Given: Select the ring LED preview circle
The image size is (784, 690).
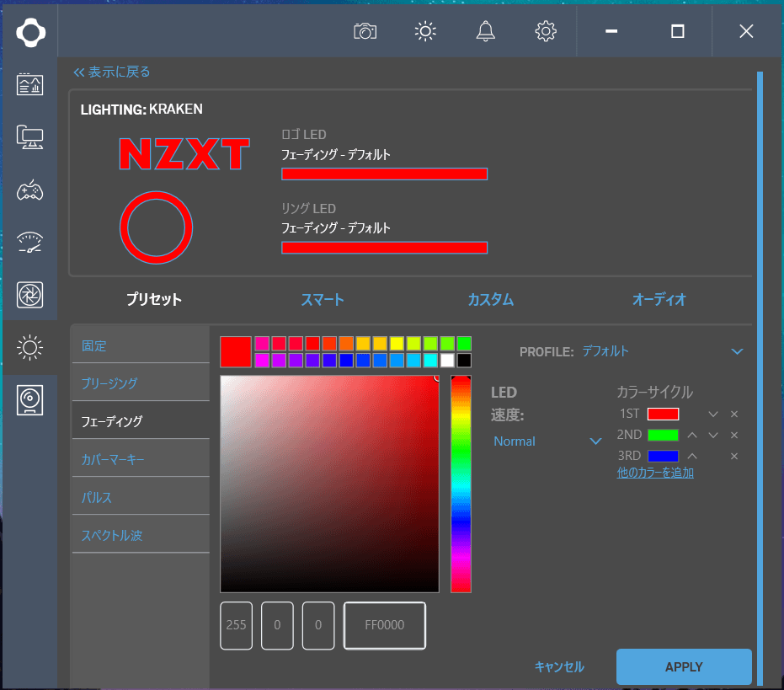Looking at the screenshot, I should [x=156, y=227].
